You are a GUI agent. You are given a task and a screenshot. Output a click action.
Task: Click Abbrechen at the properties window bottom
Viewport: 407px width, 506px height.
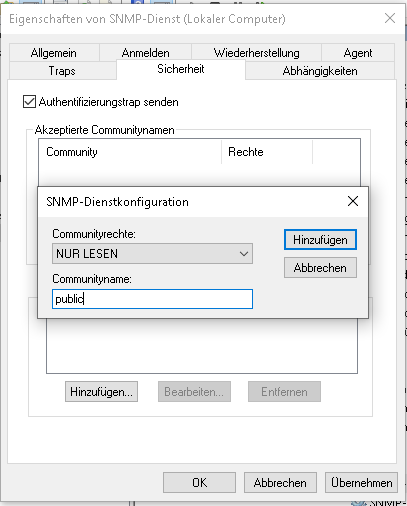click(280, 482)
